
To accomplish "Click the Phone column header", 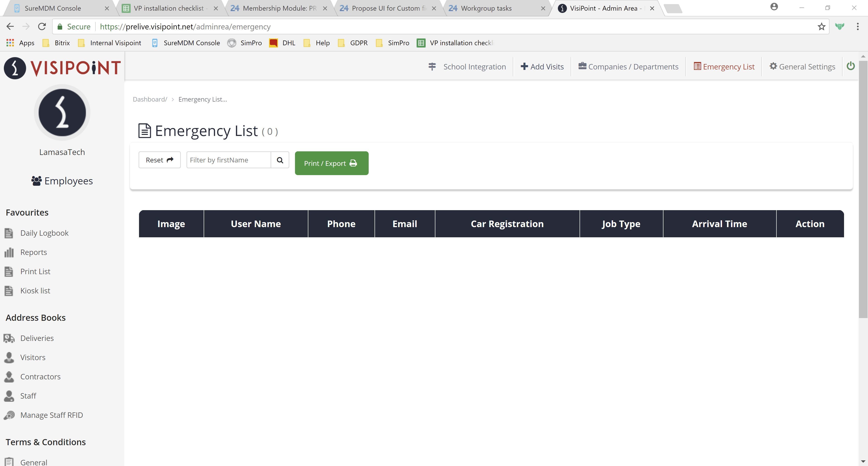I will click(x=341, y=223).
